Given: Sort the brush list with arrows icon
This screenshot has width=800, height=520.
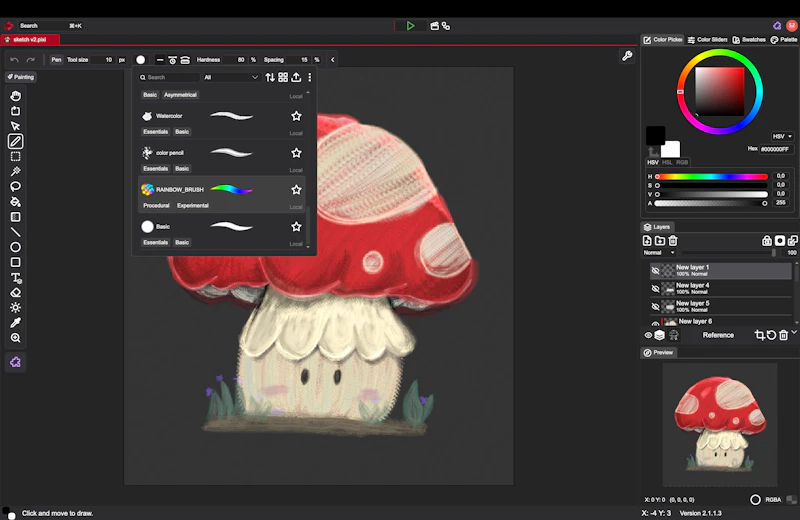Looking at the screenshot, I should (x=270, y=77).
